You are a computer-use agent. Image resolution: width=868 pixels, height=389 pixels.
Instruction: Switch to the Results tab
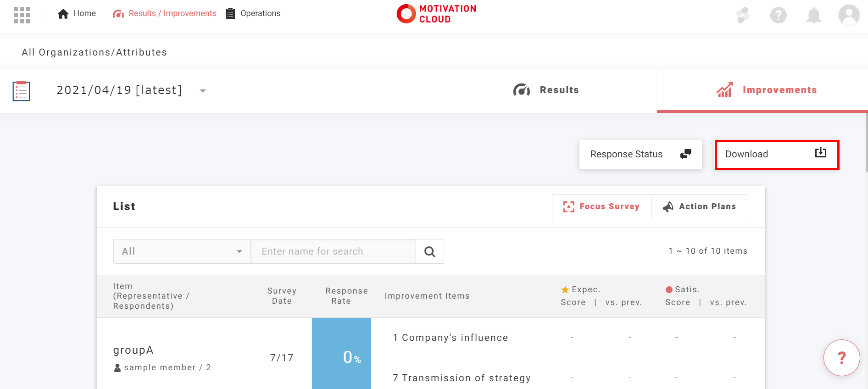546,90
